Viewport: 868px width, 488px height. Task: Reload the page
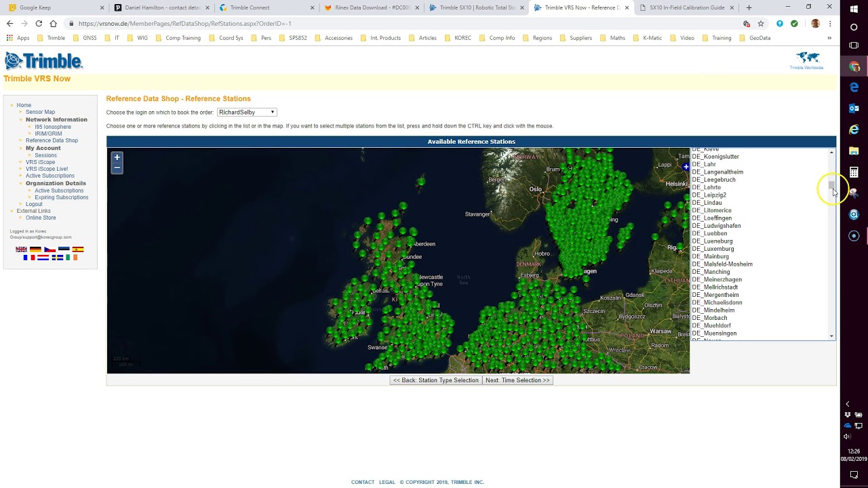(x=39, y=24)
